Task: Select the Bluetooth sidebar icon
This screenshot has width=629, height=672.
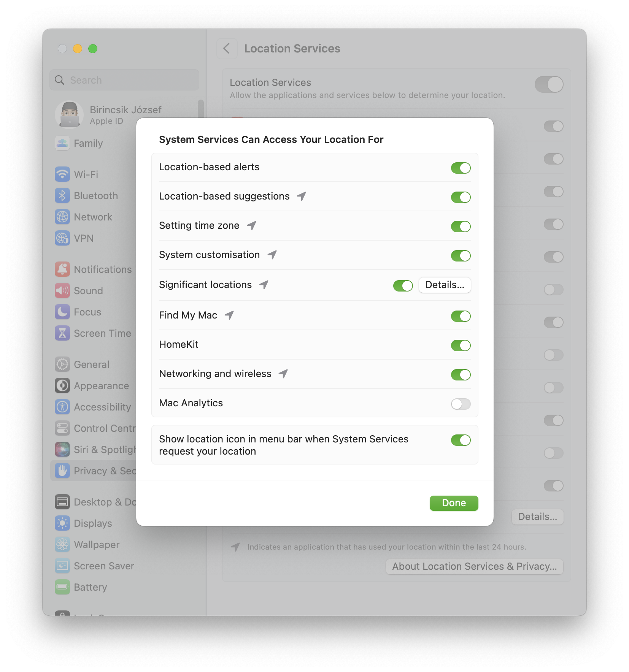Action: click(62, 196)
